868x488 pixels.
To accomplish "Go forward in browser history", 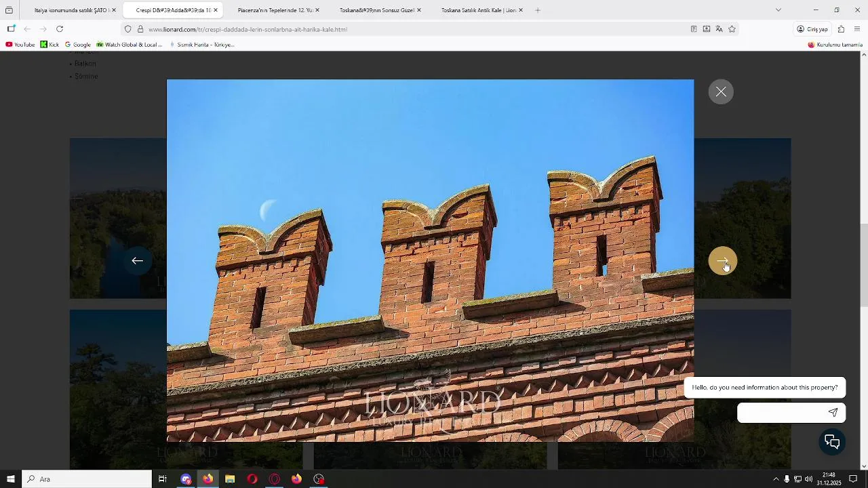I will (43, 29).
